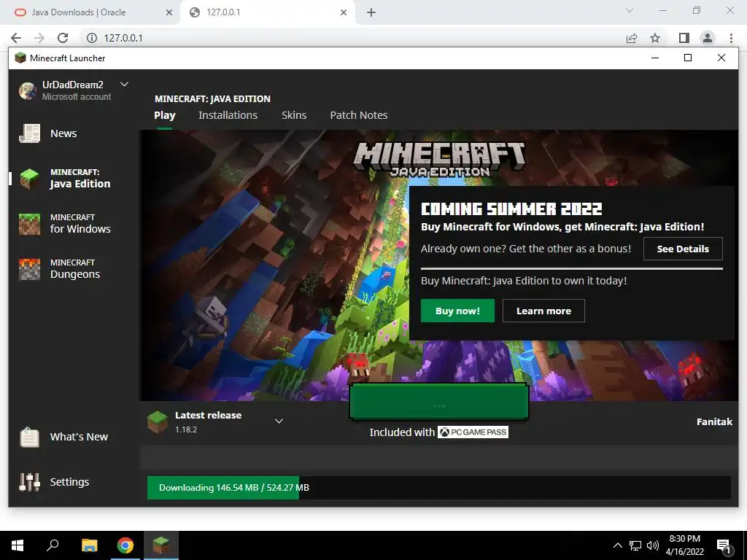The height and width of the screenshot is (560, 747).
Task: Click the volume tray icon
Action: (x=653, y=545)
